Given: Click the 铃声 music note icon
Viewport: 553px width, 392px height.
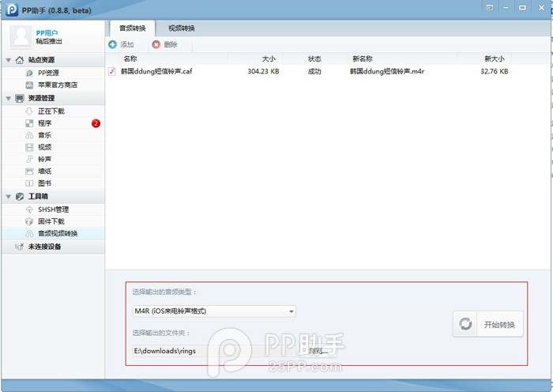Looking at the screenshot, I should (29, 159).
